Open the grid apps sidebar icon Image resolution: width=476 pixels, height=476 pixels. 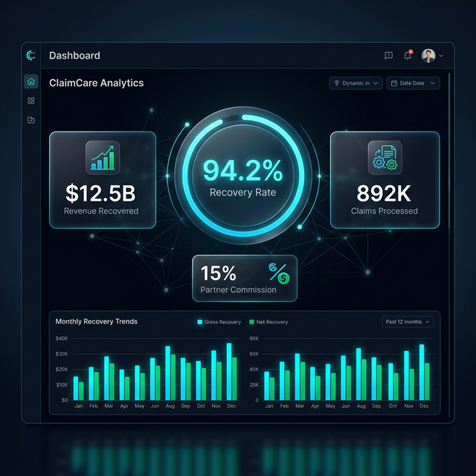(30, 100)
